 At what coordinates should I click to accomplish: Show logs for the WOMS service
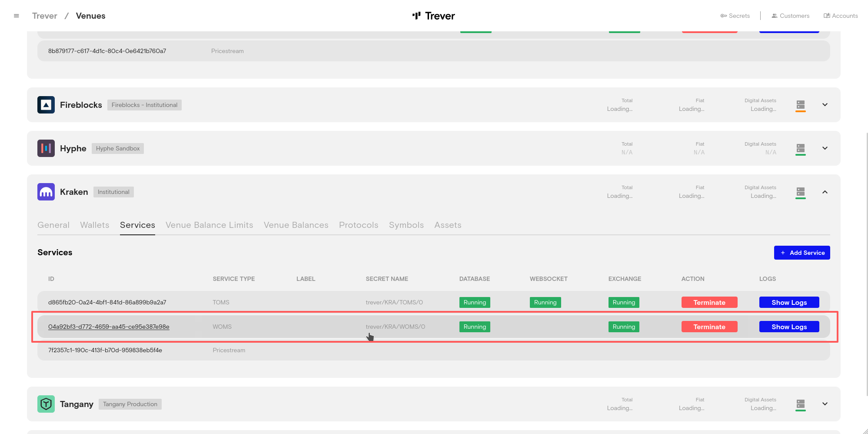point(788,327)
